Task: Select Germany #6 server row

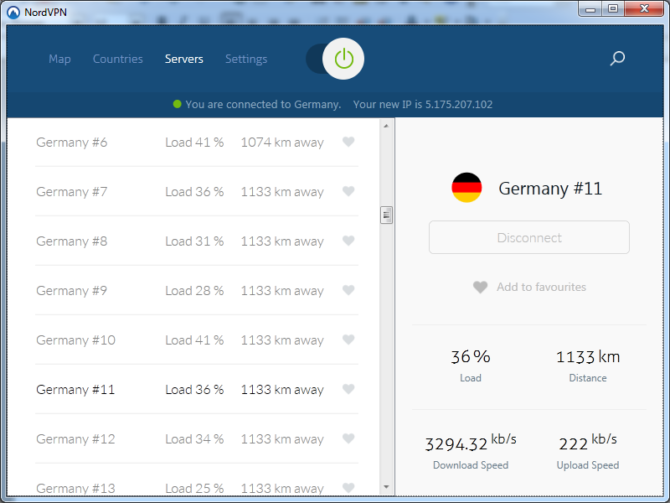Action: coord(197,142)
